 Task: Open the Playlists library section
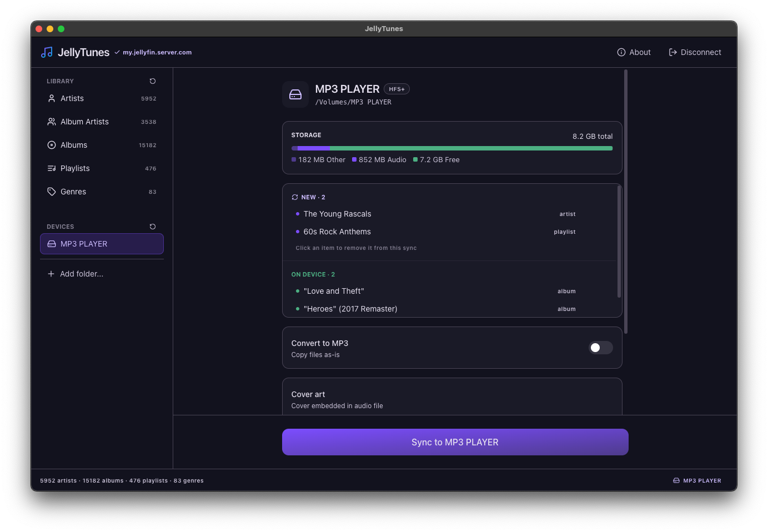coord(102,168)
